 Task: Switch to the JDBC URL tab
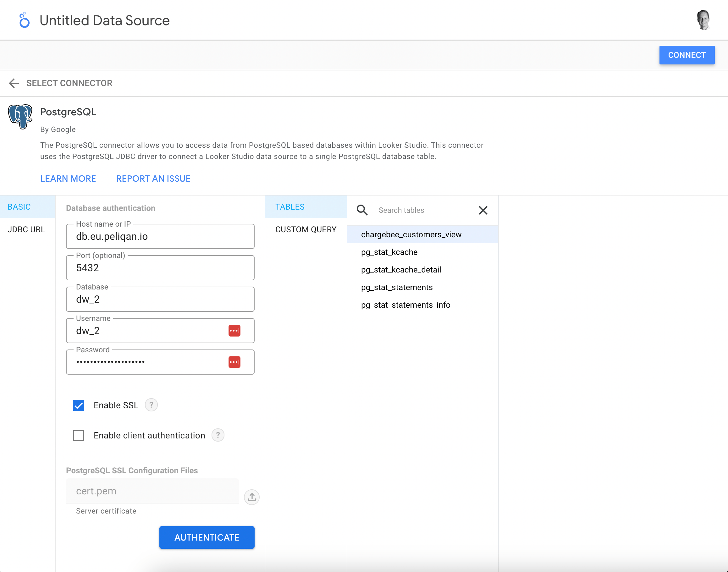coord(27,229)
